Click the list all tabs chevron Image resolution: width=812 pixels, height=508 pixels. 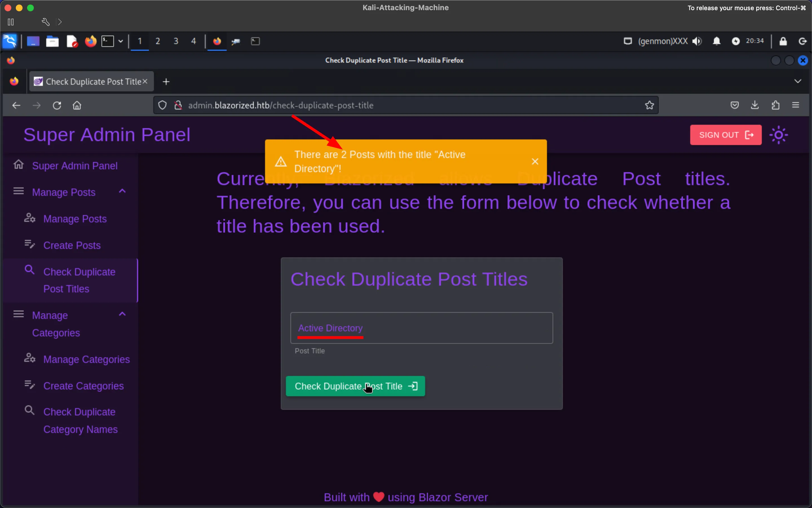click(x=798, y=81)
